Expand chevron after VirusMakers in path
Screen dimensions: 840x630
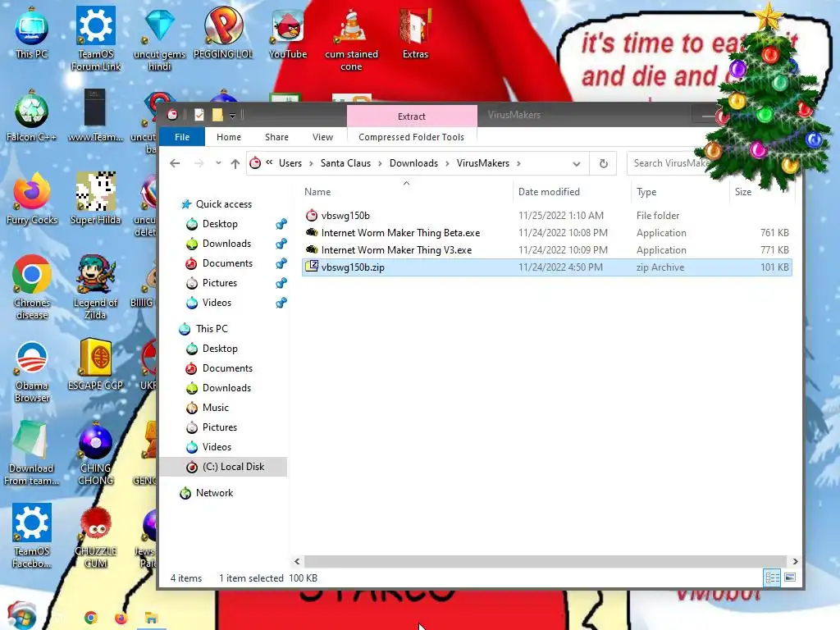[518, 163]
